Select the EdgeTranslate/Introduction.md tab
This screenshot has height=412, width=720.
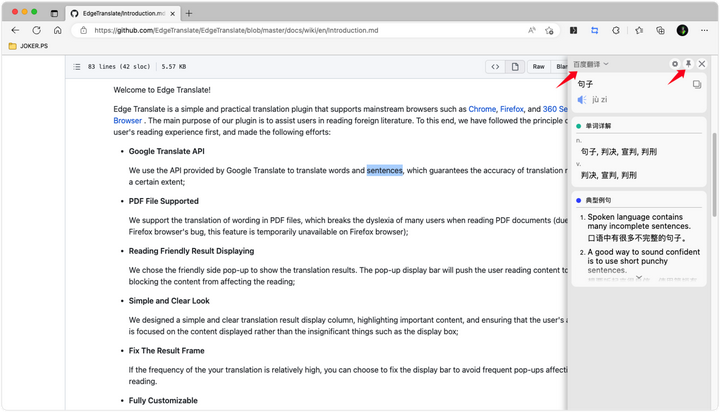pos(122,13)
